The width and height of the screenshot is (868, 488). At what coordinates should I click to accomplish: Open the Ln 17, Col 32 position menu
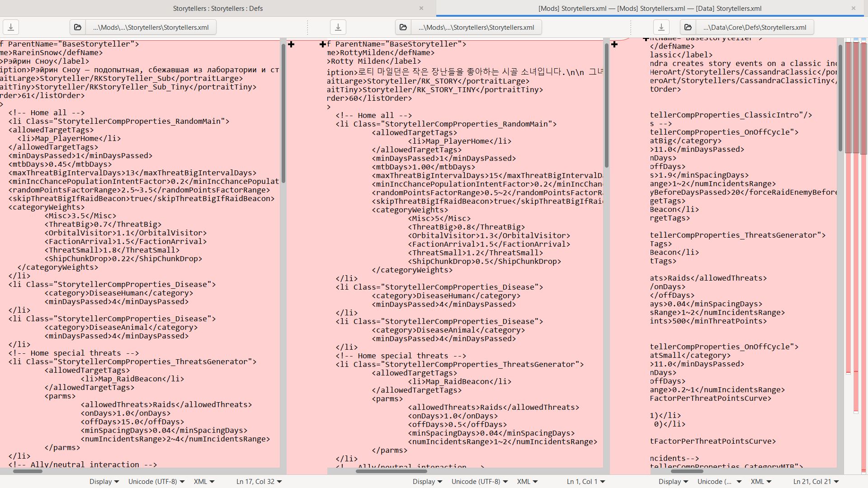click(259, 482)
